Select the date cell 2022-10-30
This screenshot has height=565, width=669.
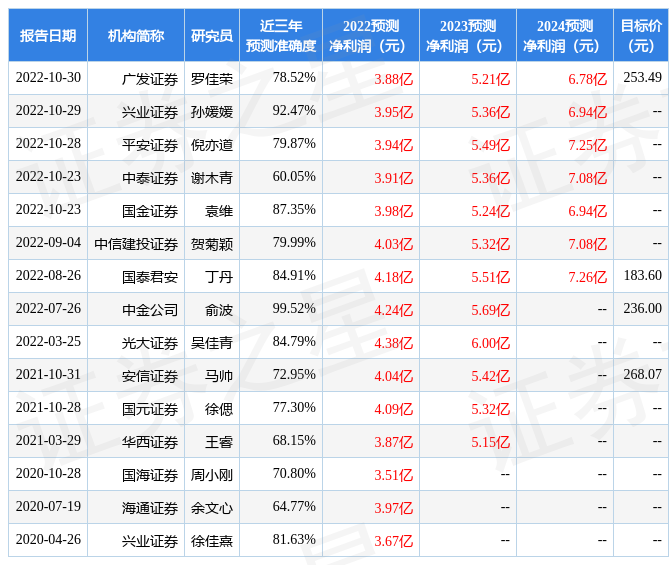pyautogui.click(x=48, y=78)
